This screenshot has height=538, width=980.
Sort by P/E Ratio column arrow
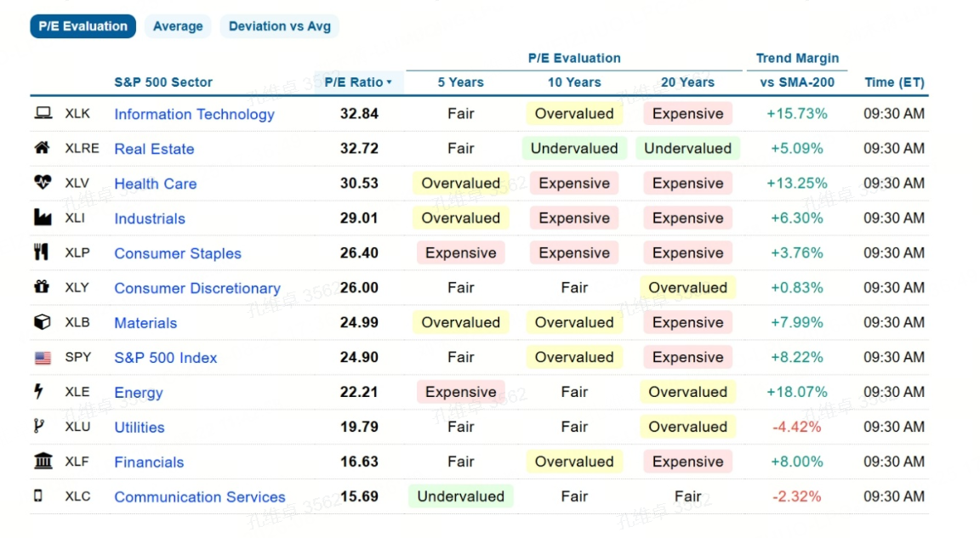click(390, 82)
